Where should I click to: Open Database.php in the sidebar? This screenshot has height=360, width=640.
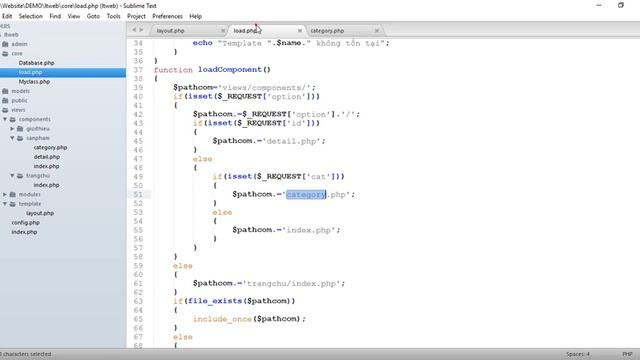click(36, 63)
